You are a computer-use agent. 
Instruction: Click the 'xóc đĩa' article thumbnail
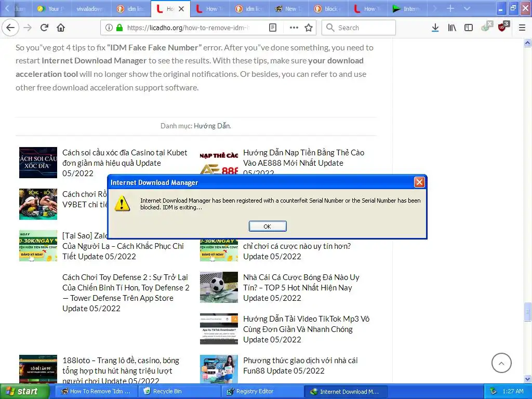pos(38,163)
